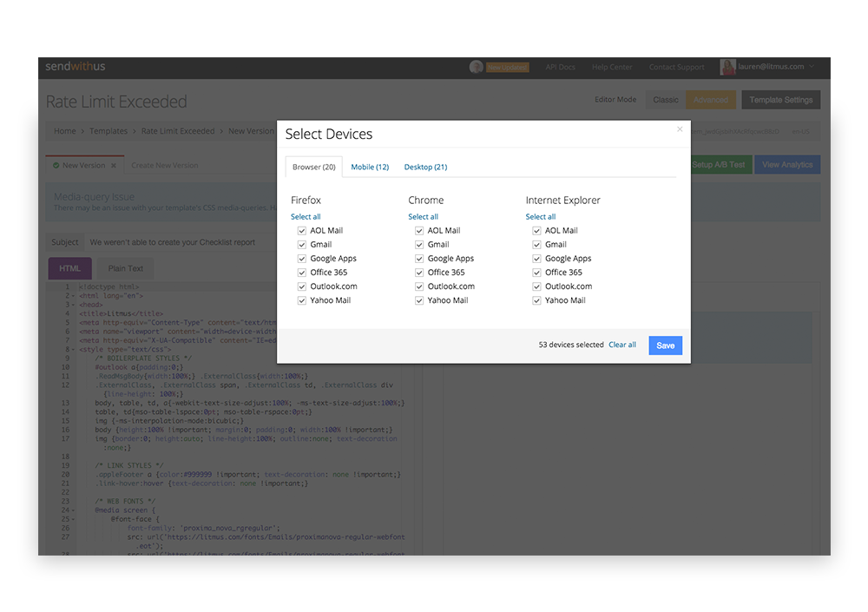Switch Editor Mode to Advanced

[x=711, y=100]
